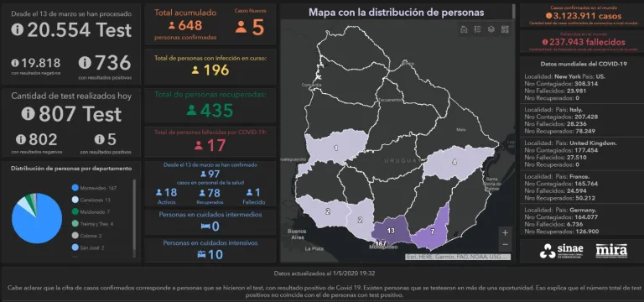Viewport: 644px width, 302px height.
Task: Select the Canelones legend entry
Action: click(x=91, y=200)
